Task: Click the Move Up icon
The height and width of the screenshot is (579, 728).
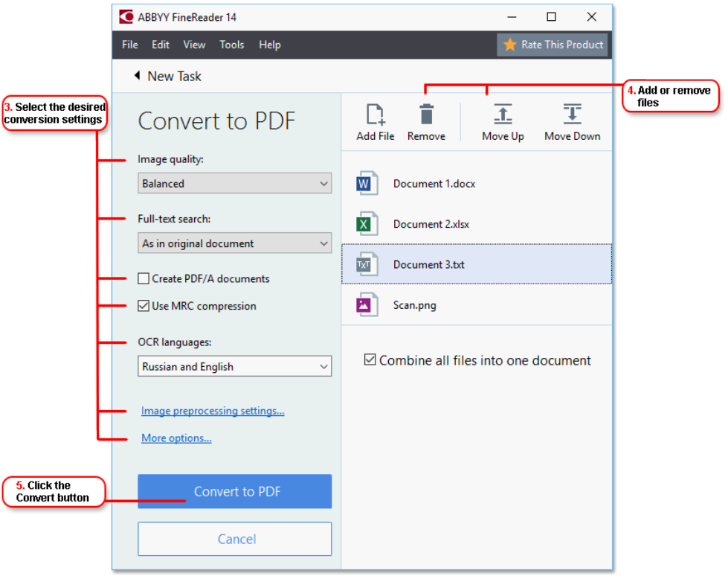Action: tap(503, 115)
